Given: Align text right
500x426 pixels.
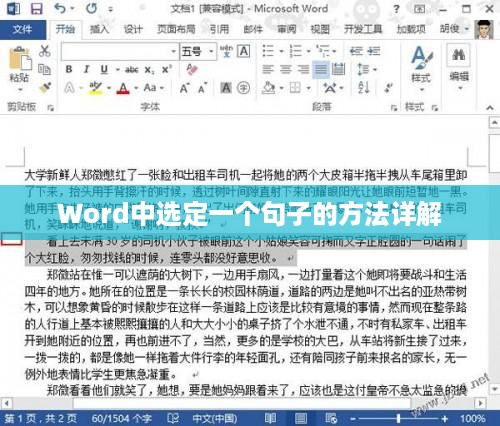Looking at the screenshot, I should pos(303,69).
